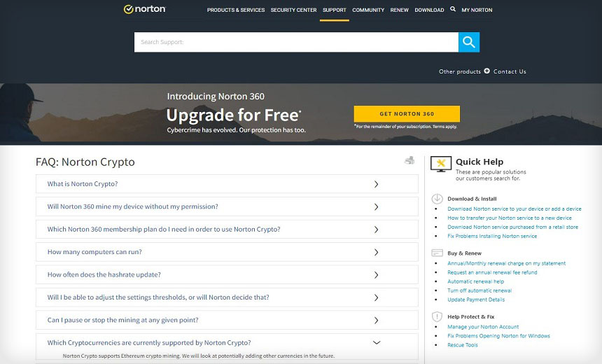Open the Products & Services menu
Image resolution: width=602 pixels, height=364 pixels.
(236, 10)
